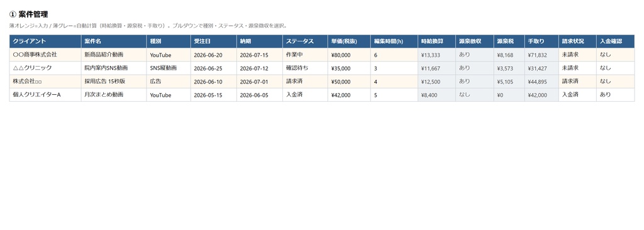Select the ¥50,000 unit price cell
The height and width of the screenshot is (230, 644).
pos(349,81)
